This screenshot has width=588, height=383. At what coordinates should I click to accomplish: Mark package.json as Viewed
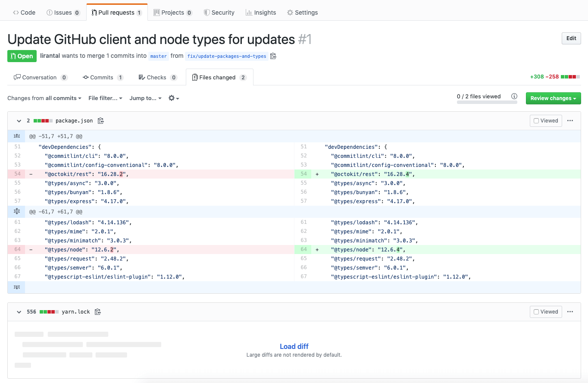(546, 121)
